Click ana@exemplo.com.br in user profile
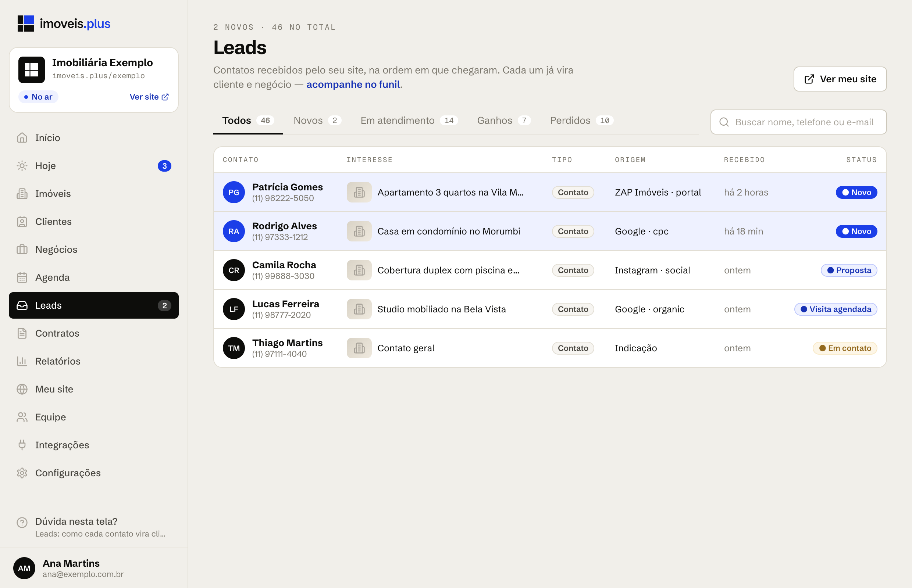This screenshot has height=588, width=912. (x=83, y=574)
